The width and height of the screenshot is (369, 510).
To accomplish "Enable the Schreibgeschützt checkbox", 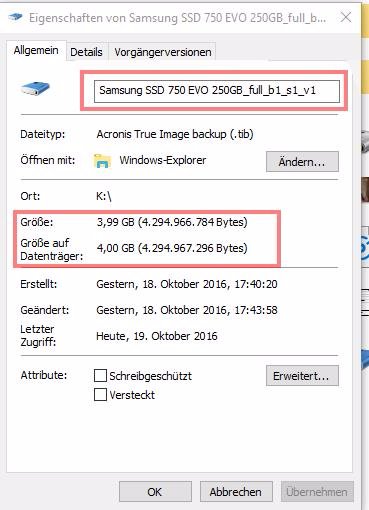I will tap(100, 375).
